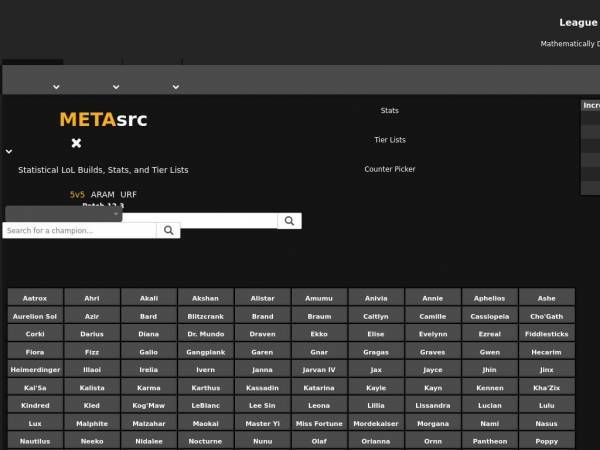Open the Tier Lists menu item
This screenshot has height=450, width=600.
pos(390,140)
